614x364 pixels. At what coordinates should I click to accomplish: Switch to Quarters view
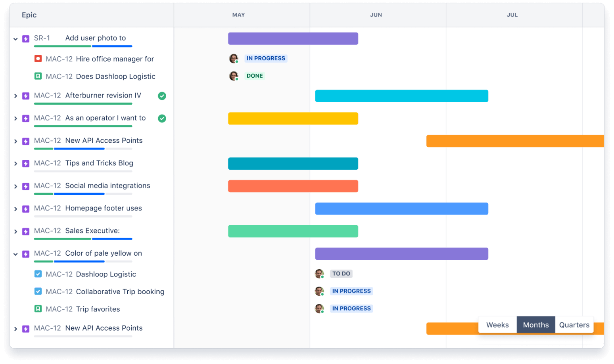coord(574,324)
